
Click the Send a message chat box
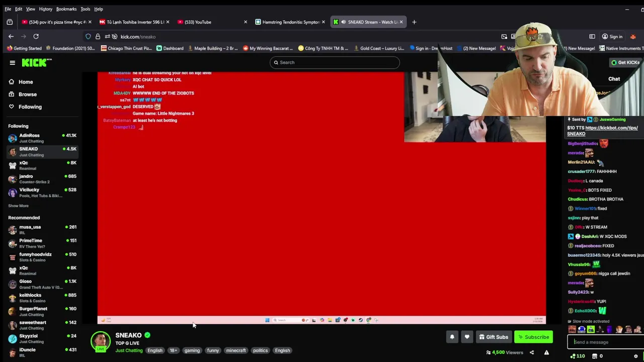pos(606,342)
